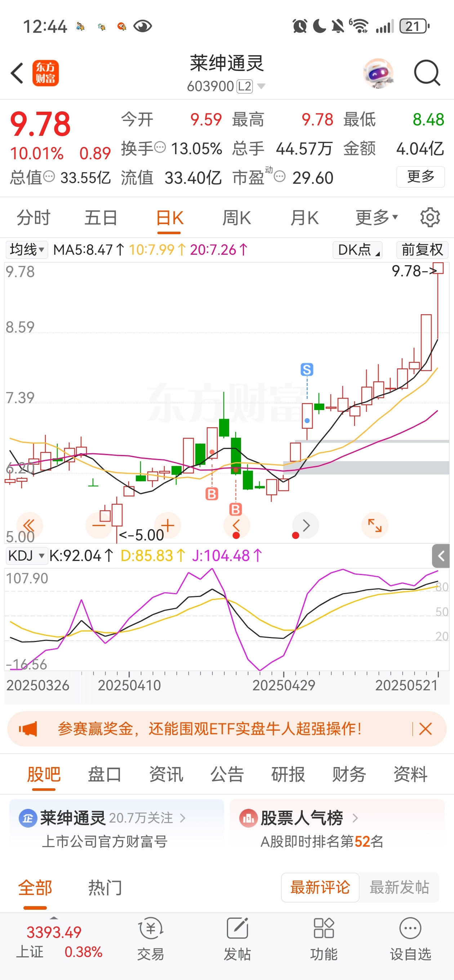Toggle sort to 最新发帖
454x980 pixels.
(399, 887)
